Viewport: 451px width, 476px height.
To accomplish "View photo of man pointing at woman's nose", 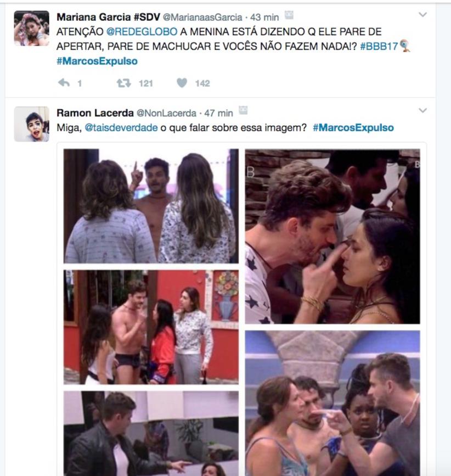I will pyautogui.click(x=332, y=236).
